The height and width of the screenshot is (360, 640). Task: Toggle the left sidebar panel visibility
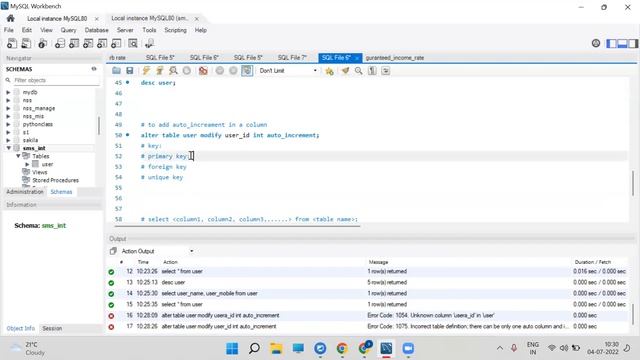coord(611,43)
